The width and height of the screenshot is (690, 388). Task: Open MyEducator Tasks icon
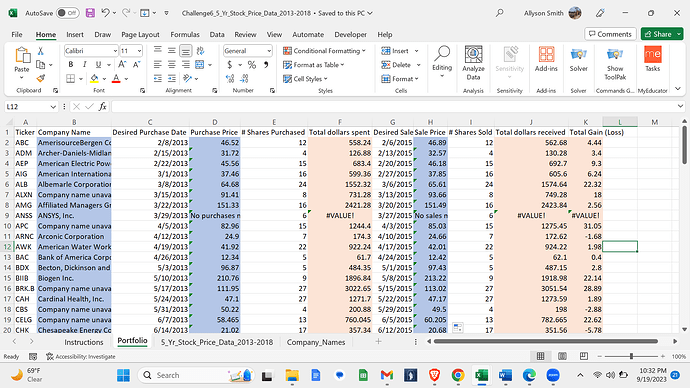point(652,59)
